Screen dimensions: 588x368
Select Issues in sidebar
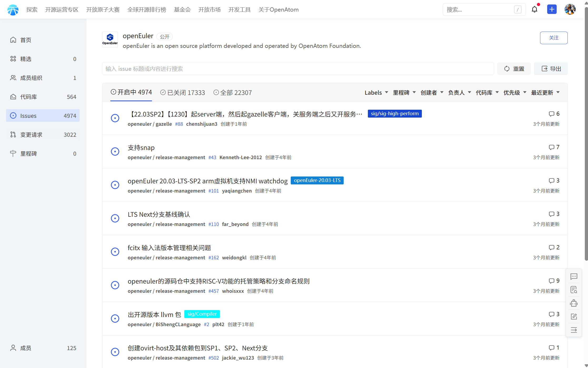(x=43, y=116)
